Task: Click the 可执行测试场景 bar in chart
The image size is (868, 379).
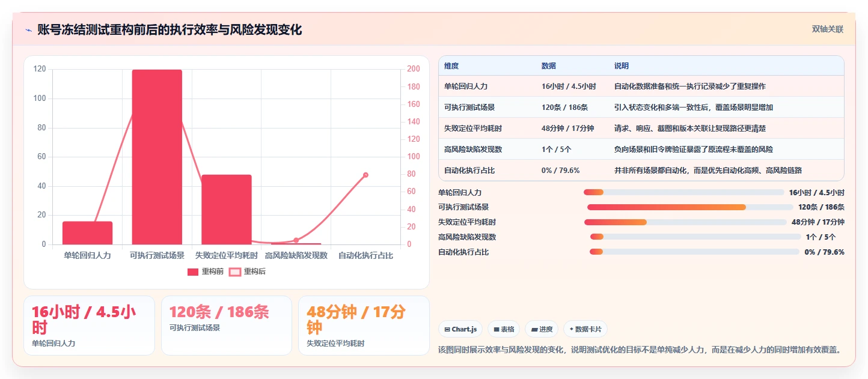Action: tap(157, 157)
